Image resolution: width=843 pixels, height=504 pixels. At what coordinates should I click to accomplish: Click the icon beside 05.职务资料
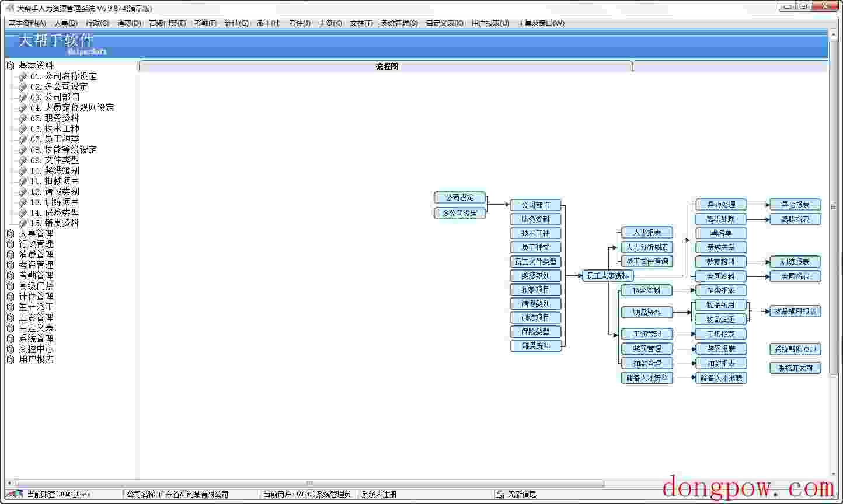(x=23, y=118)
